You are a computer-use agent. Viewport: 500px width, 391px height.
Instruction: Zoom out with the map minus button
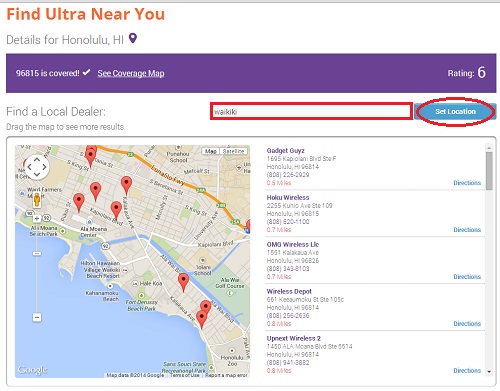tap(37, 317)
